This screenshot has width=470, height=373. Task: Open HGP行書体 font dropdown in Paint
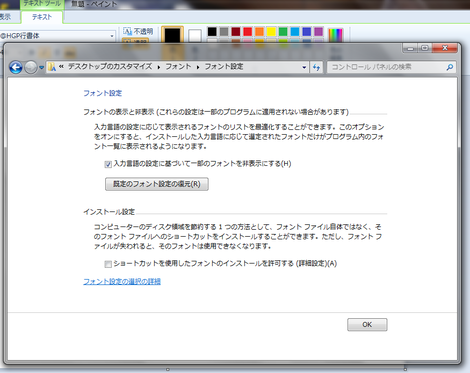click(57, 36)
